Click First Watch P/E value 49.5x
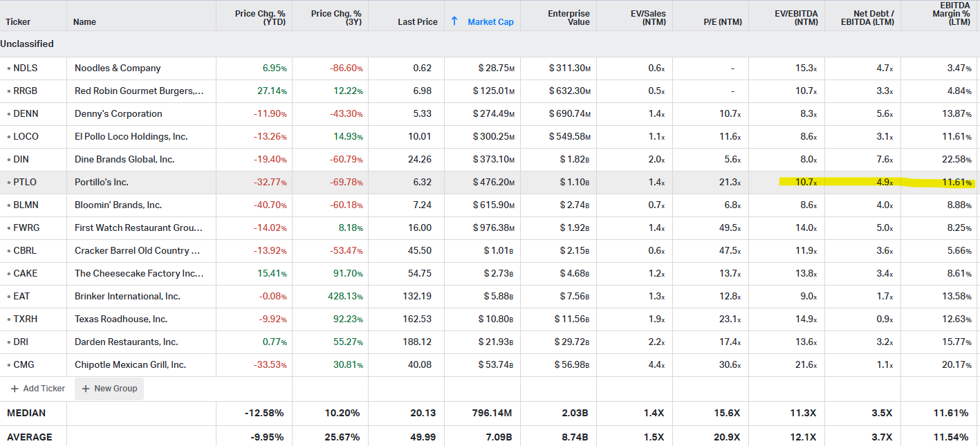 [730, 227]
